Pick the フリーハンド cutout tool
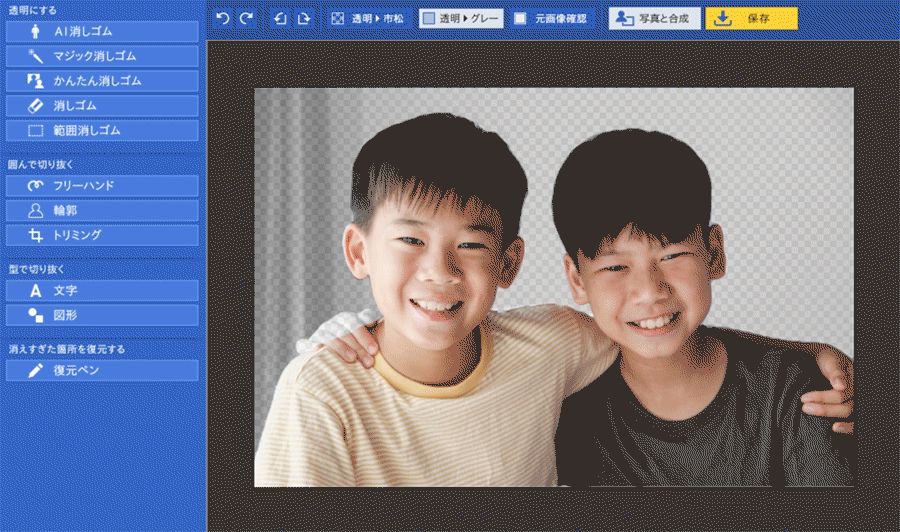Screen dimensions: 900x532 (x=102, y=186)
